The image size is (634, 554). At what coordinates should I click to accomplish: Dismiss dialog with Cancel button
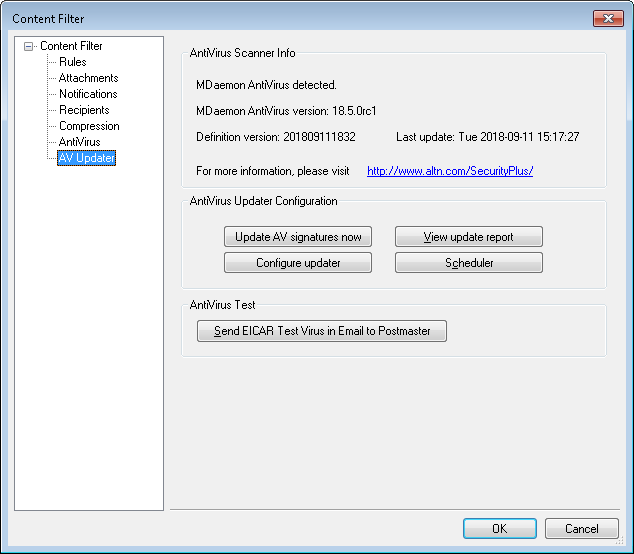pos(581,529)
